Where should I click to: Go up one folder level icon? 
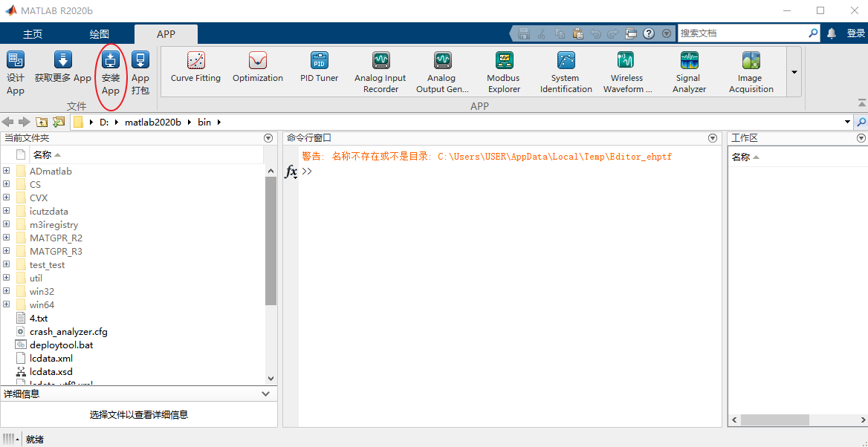[42, 122]
